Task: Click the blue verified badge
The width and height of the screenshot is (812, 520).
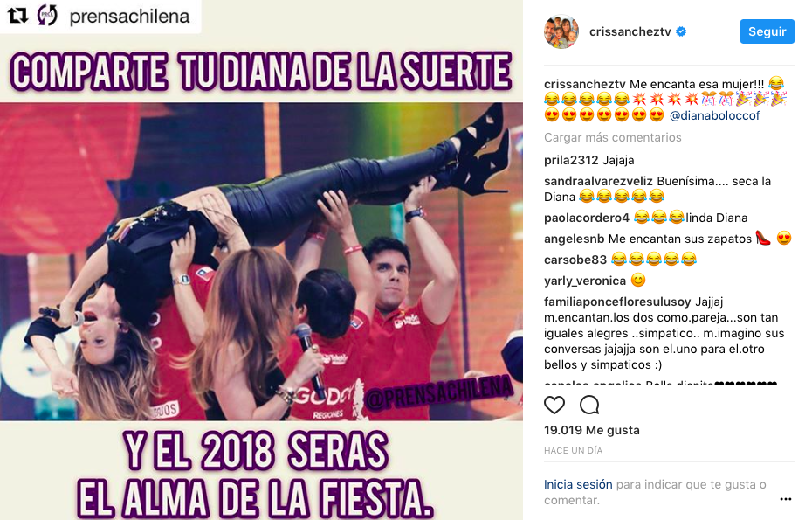Action: click(682, 31)
